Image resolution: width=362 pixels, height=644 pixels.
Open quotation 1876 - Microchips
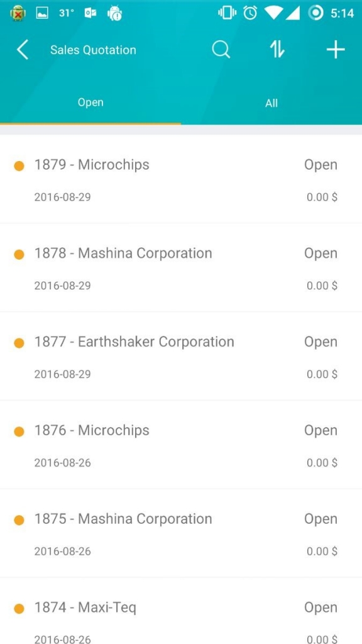pos(181,445)
